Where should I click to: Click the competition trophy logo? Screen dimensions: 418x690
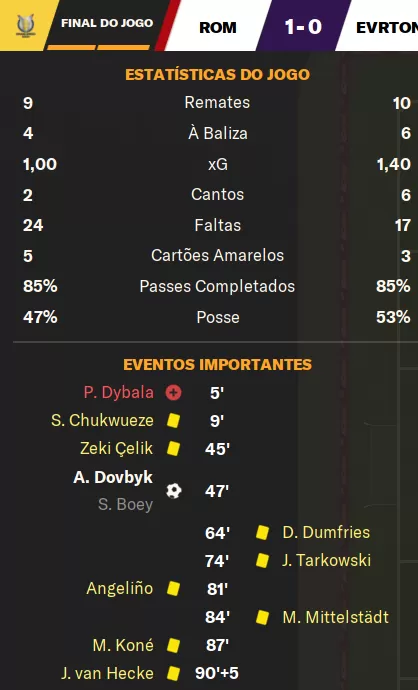[x=25, y=26]
